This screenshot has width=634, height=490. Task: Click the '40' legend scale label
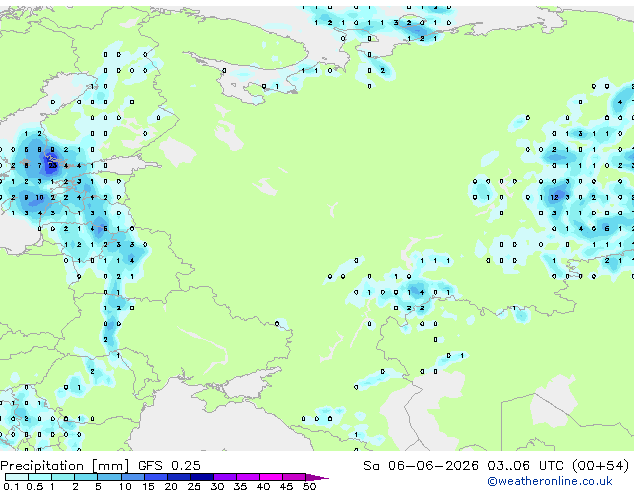(263, 486)
